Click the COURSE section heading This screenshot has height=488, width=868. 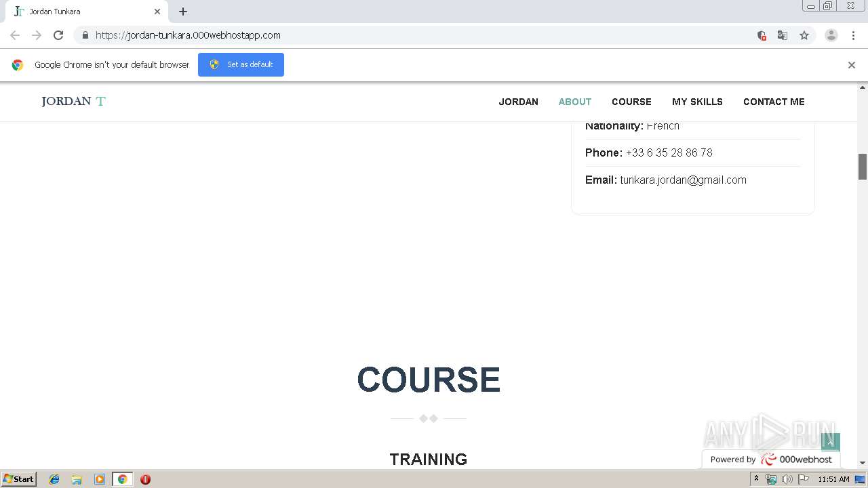[429, 380]
